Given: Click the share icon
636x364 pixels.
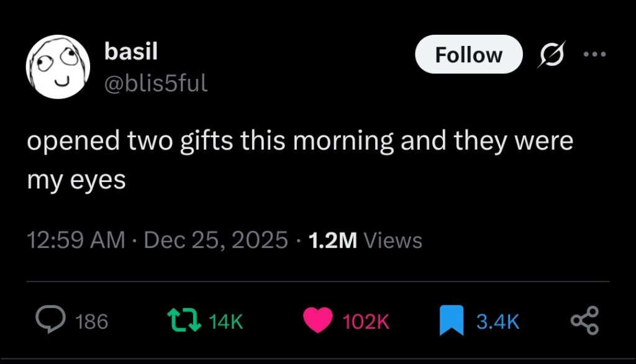Looking at the screenshot, I should (584, 321).
